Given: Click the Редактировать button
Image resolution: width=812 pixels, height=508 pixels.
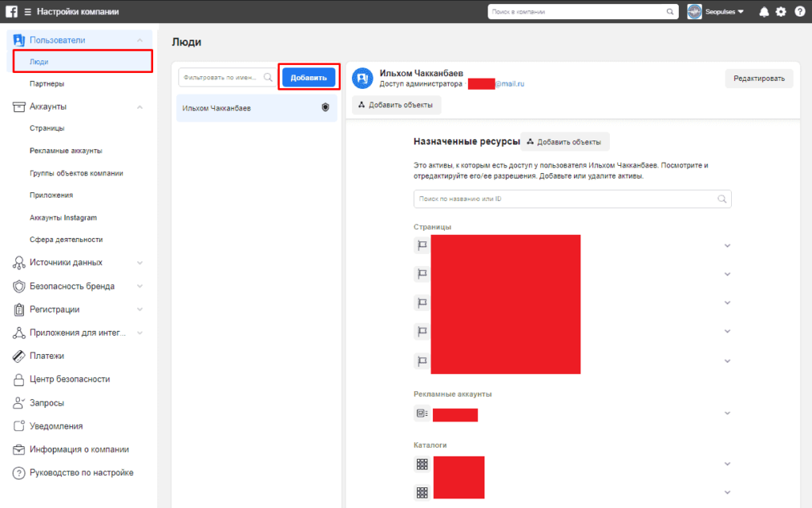Looking at the screenshot, I should 759,79.
